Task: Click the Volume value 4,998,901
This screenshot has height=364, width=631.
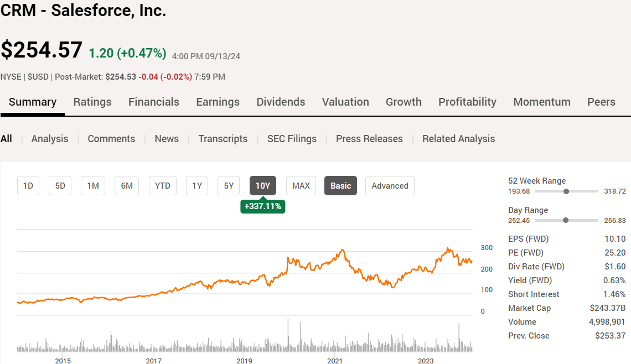Action: [607, 322]
